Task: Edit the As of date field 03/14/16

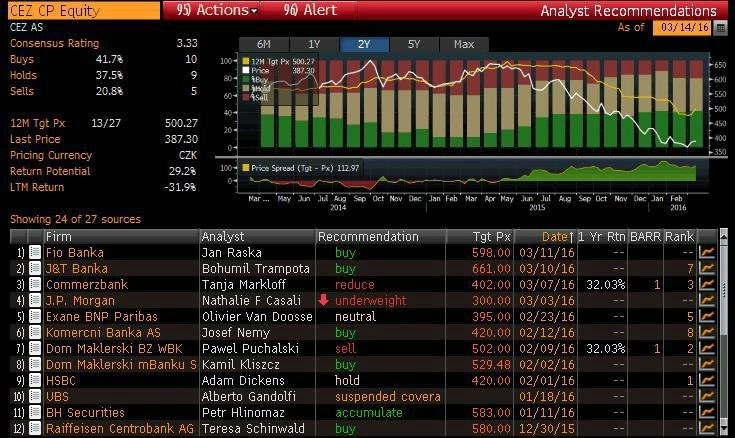Action: click(683, 27)
